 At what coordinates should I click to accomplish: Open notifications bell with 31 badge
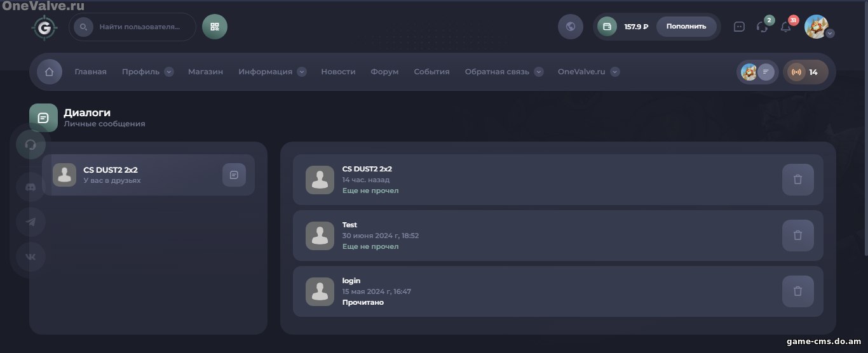[785, 27]
